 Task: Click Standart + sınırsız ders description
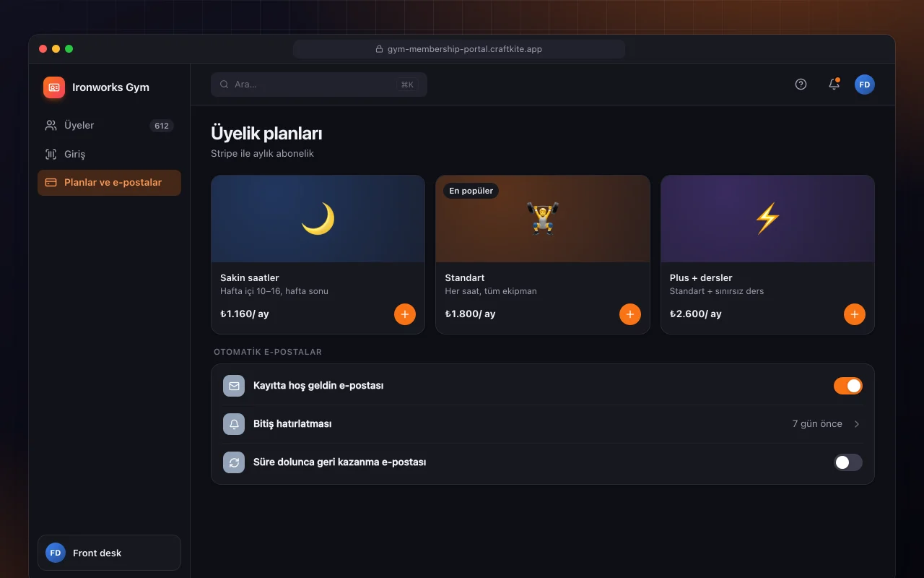pyautogui.click(x=717, y=291)
